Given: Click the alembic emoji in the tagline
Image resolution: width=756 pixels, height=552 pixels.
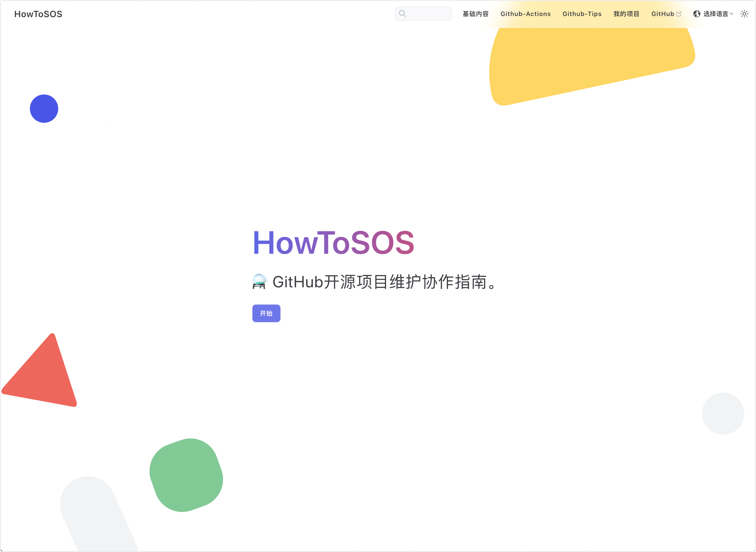Looking at the screenshot, I should tap(259, 282).
